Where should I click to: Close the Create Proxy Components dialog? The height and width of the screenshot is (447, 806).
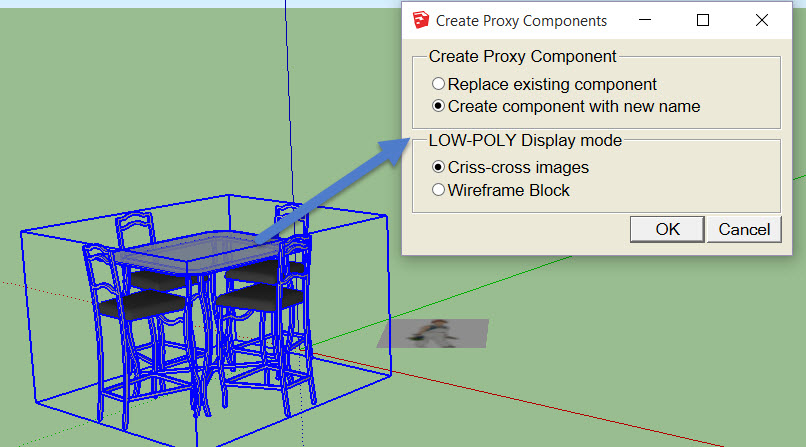coord(758,20)
